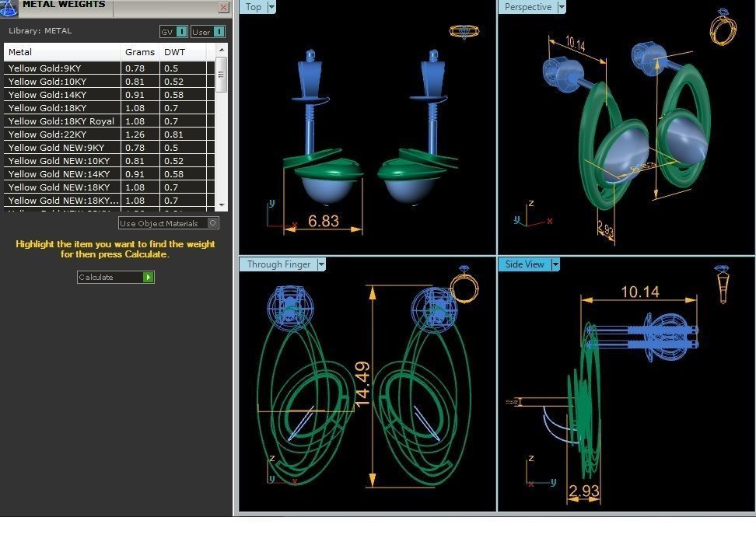Select the Yellow Gold:22KY row
This screenshot has width=756, height=535.
[110, 135]
